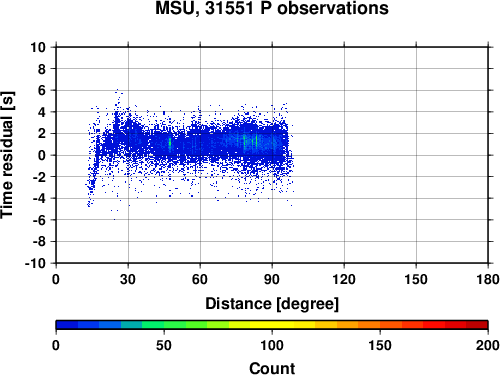The height and width of the screenshot is (375, 500).
Task: Click the green density spike near 47 degrees
Action: (170, 143)
